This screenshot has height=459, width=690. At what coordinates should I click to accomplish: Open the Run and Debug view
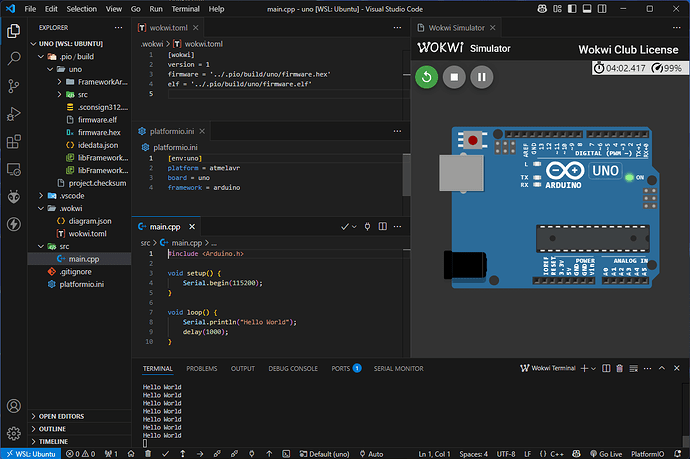tap(14, 114)
